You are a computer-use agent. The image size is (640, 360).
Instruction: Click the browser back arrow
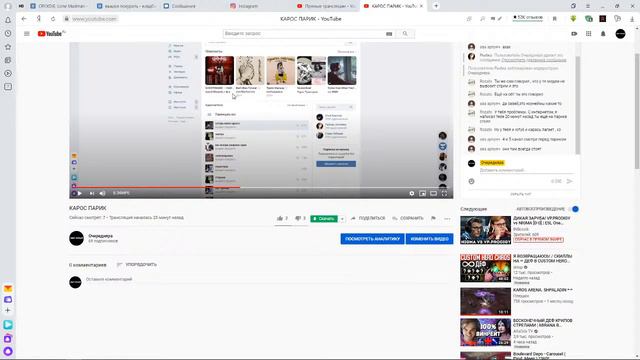[x=24, y=19]
